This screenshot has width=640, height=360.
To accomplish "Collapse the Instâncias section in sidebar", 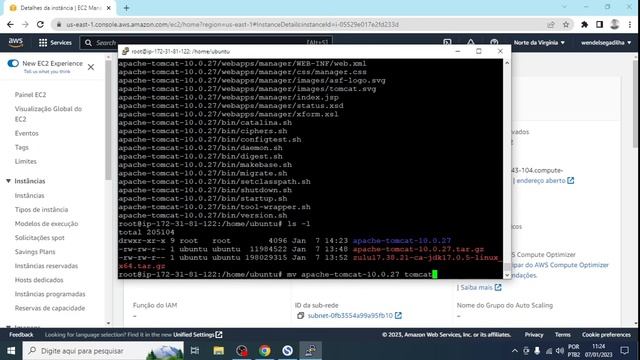I will coord(8,181).
